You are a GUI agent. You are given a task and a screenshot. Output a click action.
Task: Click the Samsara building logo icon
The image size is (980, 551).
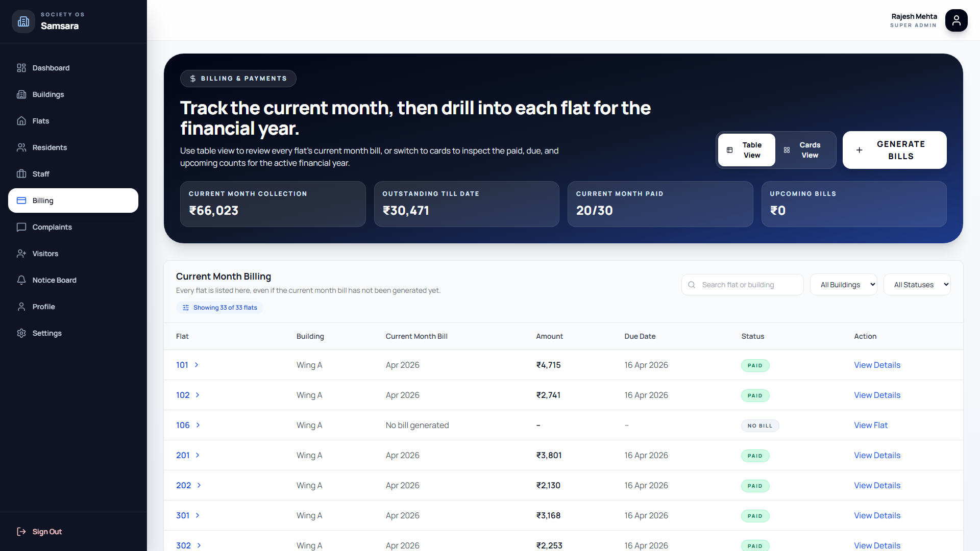(x=23, y=21)
